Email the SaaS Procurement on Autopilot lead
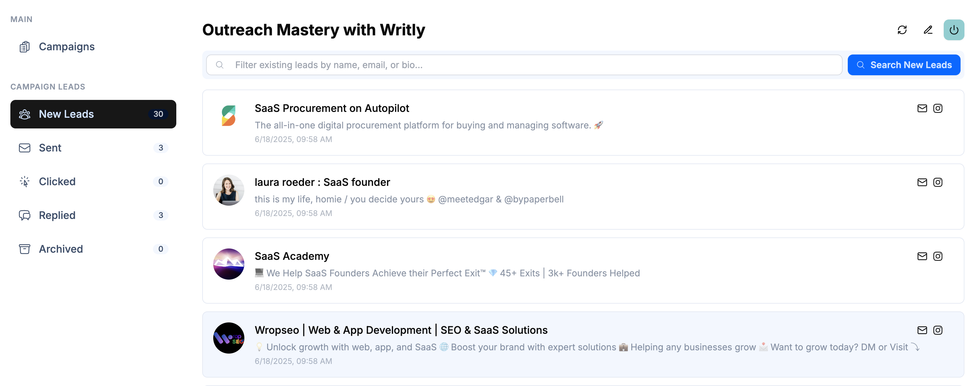 (922, 108)
